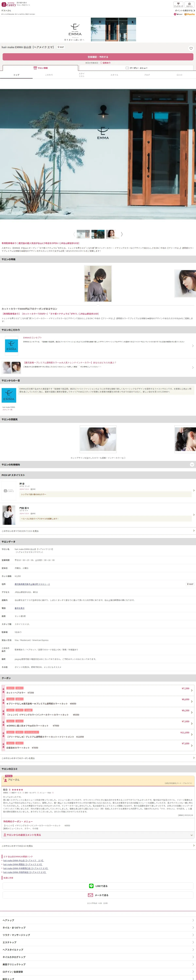The width and height of the screenshot is (196, 980).
Task: Go to リラク・マッサージトップ footer link
Action: [98, 935]
